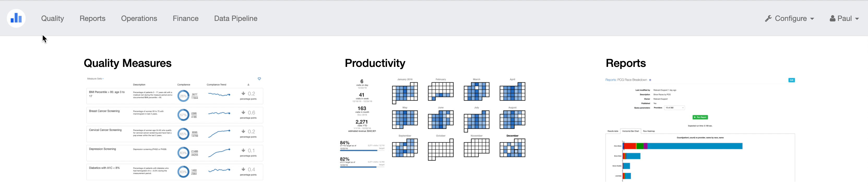This screenshot has height=186, width=868.
Task: Click the BMI Percentile 26% compliance donut
Action: [183, 96]
